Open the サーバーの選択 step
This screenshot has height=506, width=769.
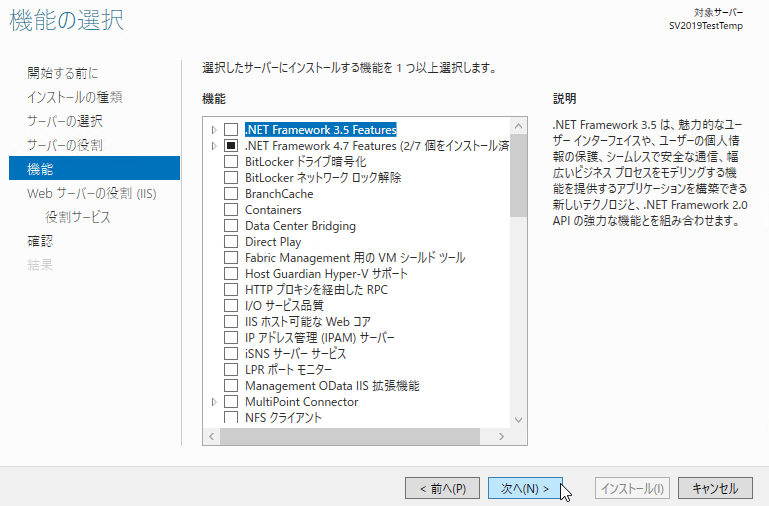[65, 121]
